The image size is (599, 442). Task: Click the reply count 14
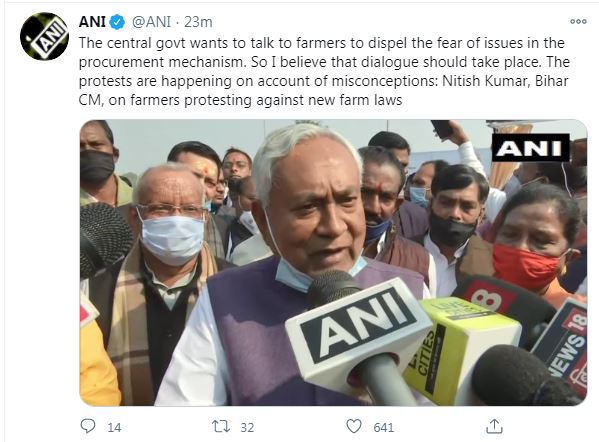coord(114,427)
